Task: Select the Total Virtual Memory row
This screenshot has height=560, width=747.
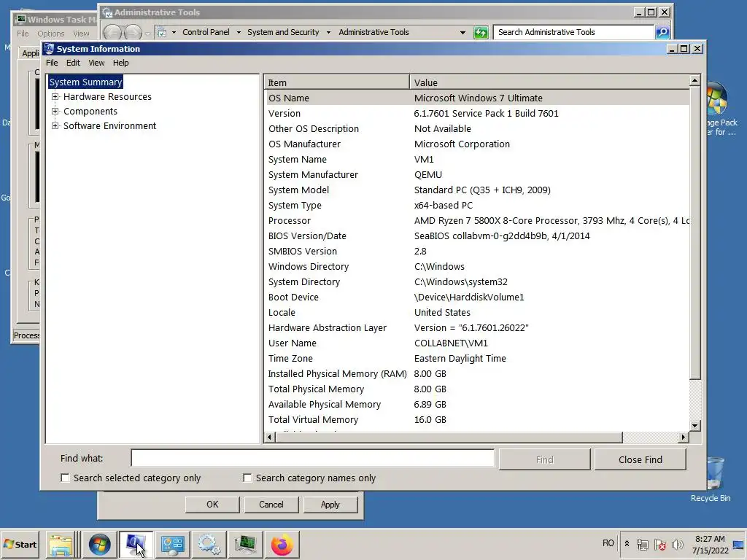Action: point(477,419)
